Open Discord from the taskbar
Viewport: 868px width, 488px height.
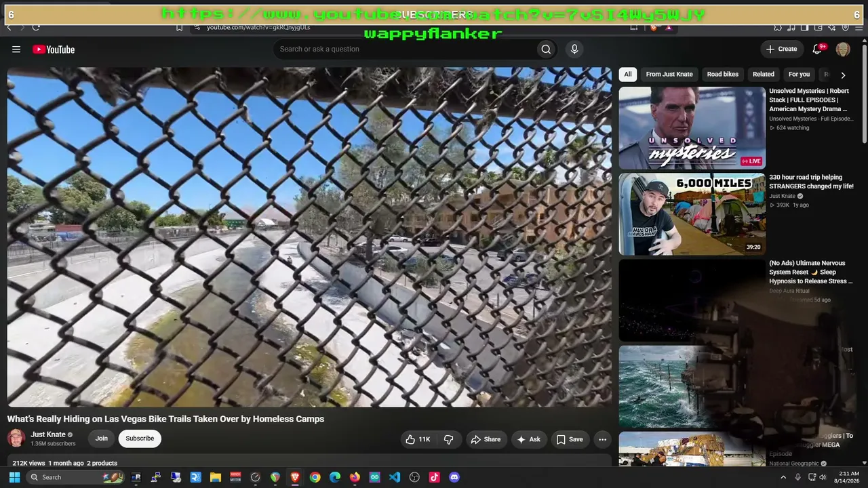pos(454,477)
